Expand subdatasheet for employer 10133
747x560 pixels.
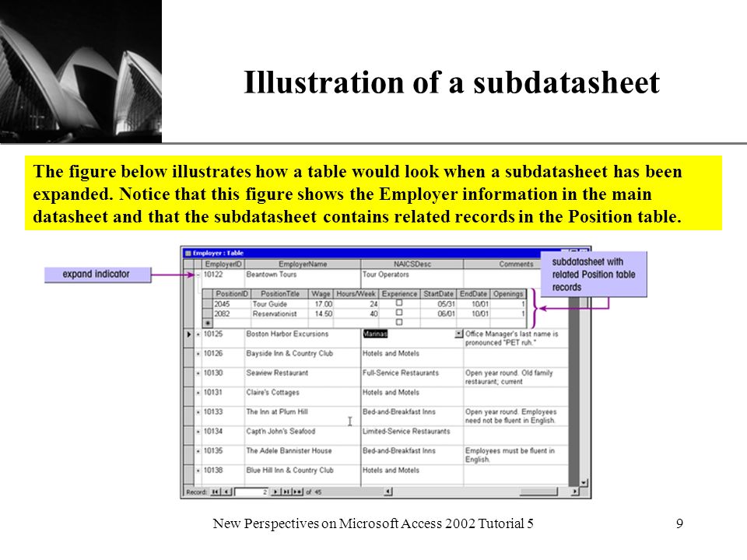[198, 412]
